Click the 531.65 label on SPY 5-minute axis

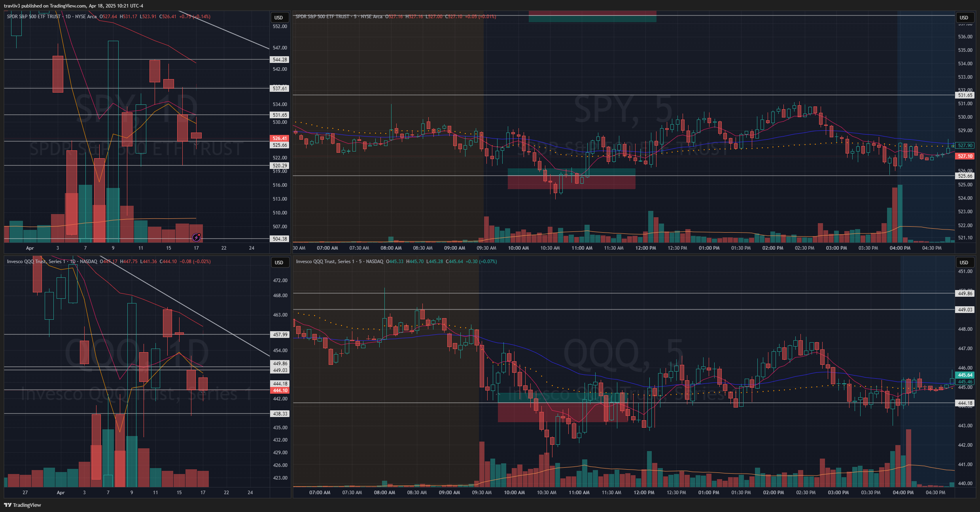click(x=965, y=95)
